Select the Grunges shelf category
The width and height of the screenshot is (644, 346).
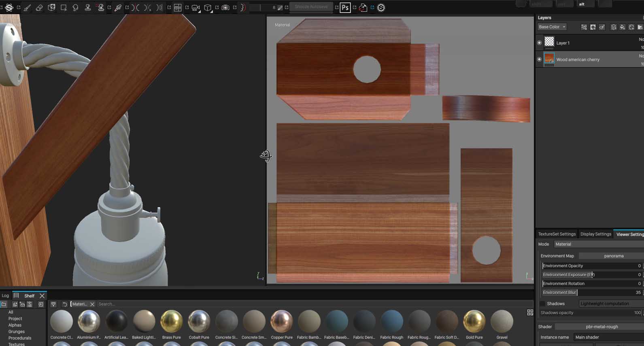(17, 331)
